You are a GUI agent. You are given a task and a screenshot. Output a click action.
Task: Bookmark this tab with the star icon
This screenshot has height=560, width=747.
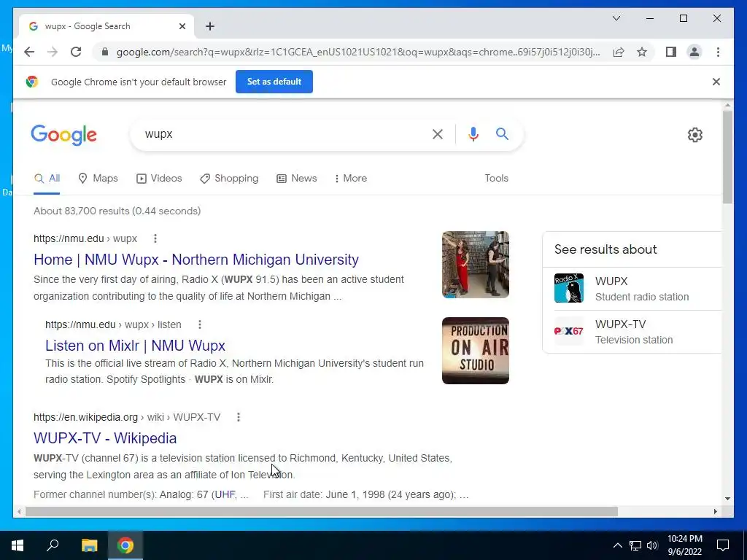coord(642,52)
